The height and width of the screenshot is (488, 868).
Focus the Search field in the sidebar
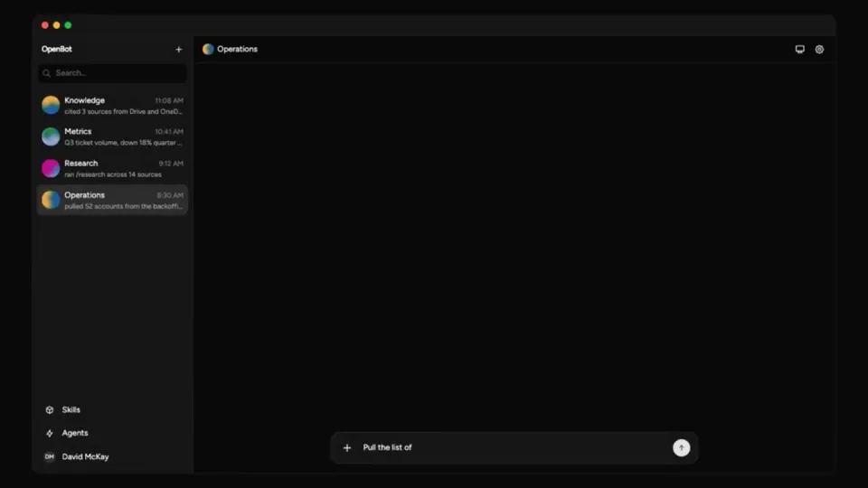click(x=112, y=73)
